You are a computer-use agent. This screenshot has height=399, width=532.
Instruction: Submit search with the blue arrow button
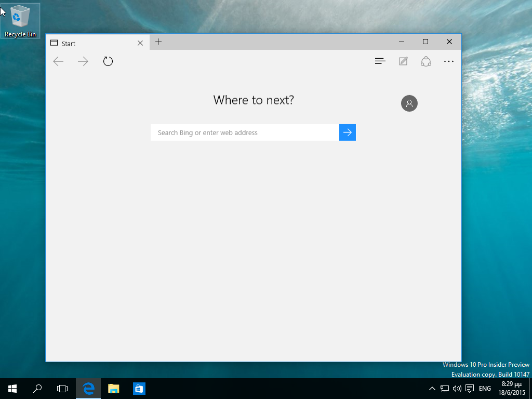(348, 132)
